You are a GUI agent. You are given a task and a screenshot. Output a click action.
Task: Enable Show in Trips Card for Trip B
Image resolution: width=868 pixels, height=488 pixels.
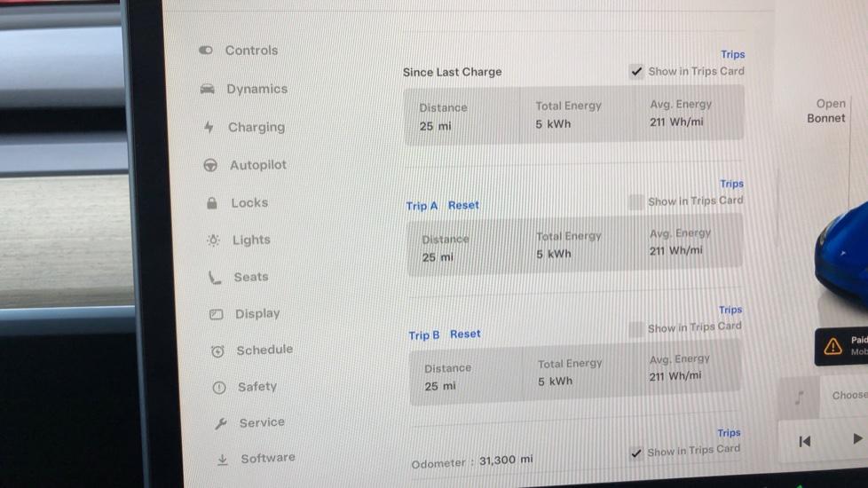tap(636, 329)
